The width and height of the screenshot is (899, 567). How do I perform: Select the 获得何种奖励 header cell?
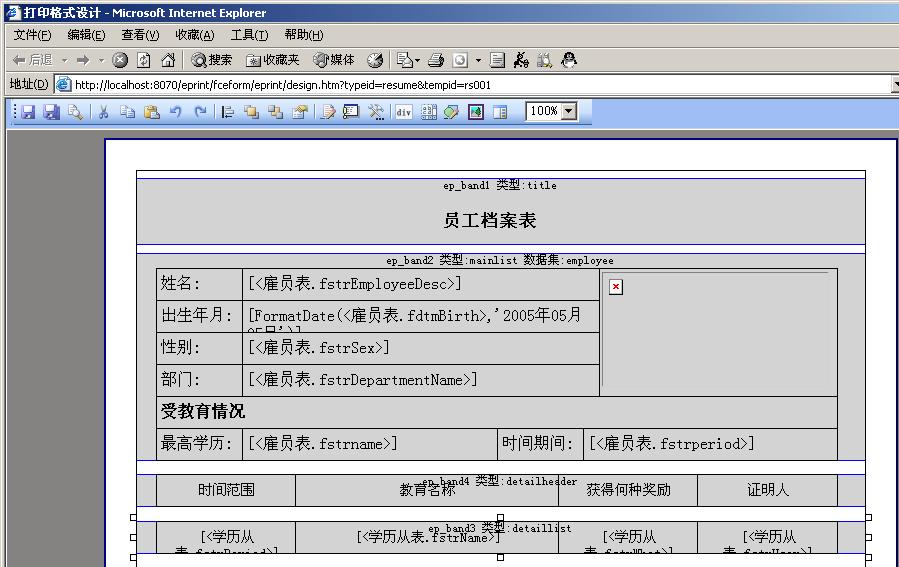(628, 490)
